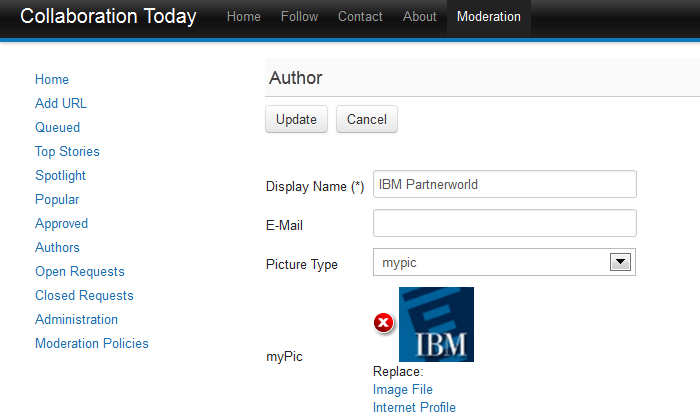Screen dimensions: 700x420
Task: Open the Add URL sidebar link
Action: coord(61,104)
